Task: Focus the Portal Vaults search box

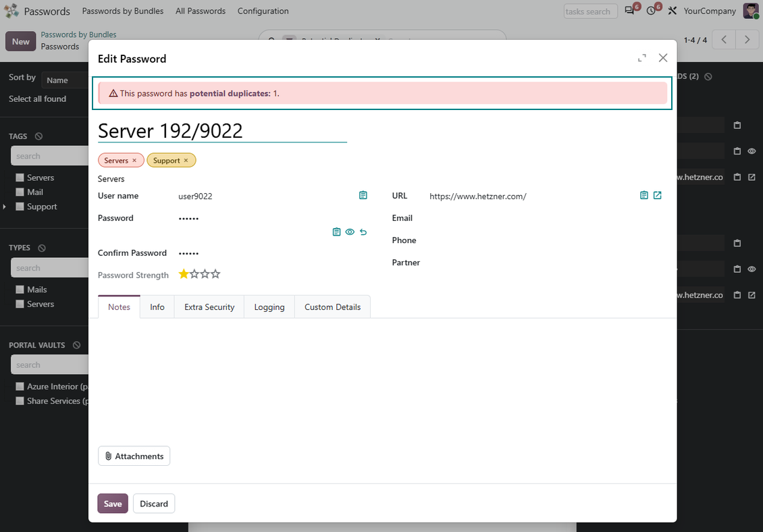Action: point(50,365)
